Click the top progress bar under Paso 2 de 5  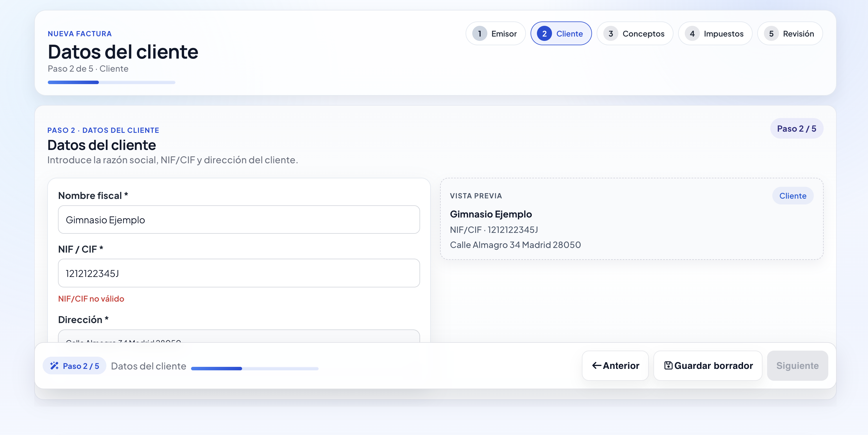[x=111, y=82]
